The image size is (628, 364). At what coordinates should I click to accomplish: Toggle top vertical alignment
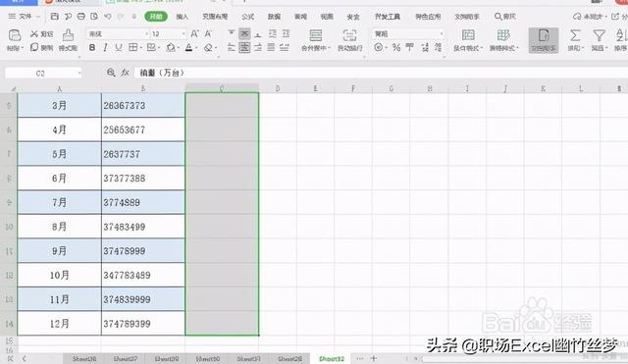coord(232,33)
